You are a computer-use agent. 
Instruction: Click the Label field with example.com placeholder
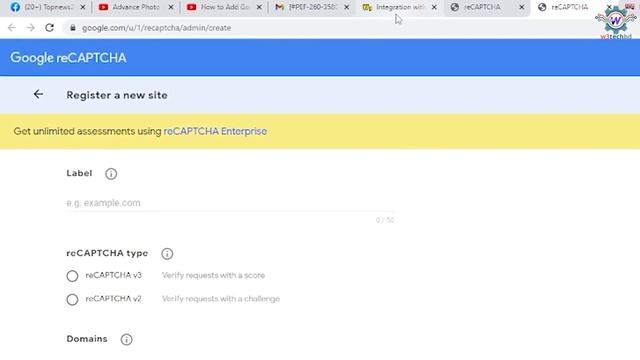tap(230, 203)
